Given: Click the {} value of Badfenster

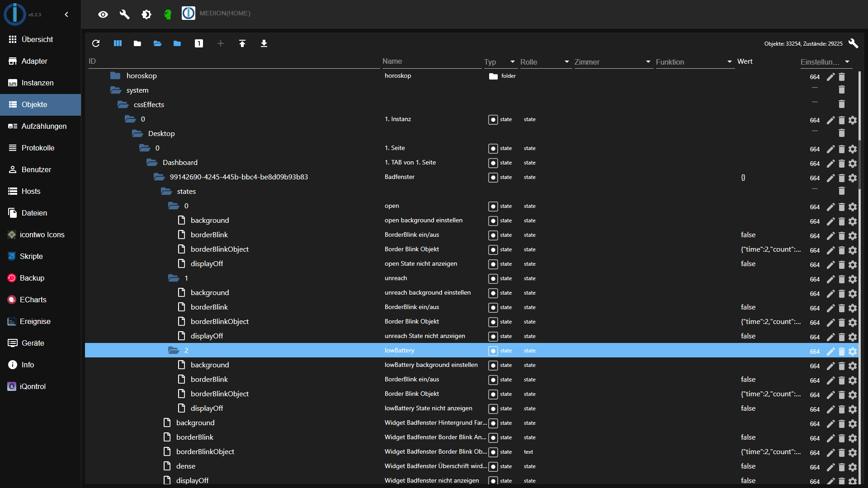Looking at the screenshot, I should pos(743,177).
